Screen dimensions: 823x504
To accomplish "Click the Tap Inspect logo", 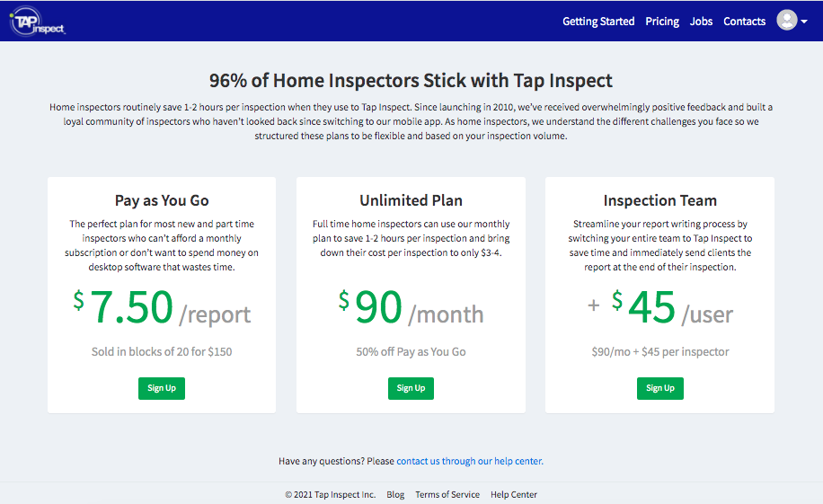I will [37, 22].
